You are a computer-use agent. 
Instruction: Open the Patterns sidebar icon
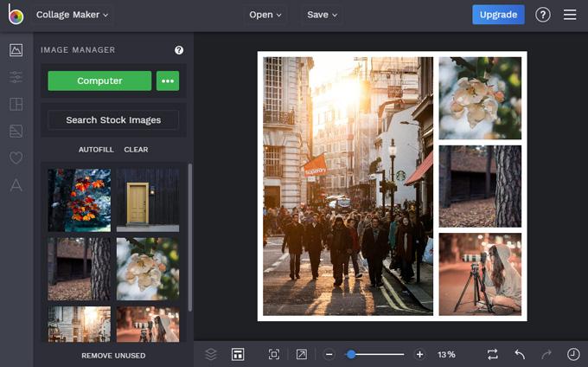coord(16,131)
